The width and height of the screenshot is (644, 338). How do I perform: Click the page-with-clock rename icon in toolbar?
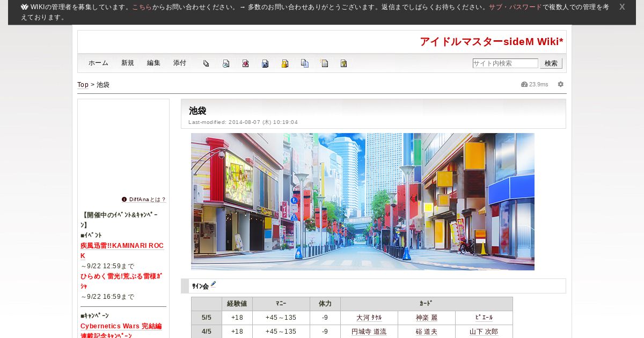click(x=226, y=63)
